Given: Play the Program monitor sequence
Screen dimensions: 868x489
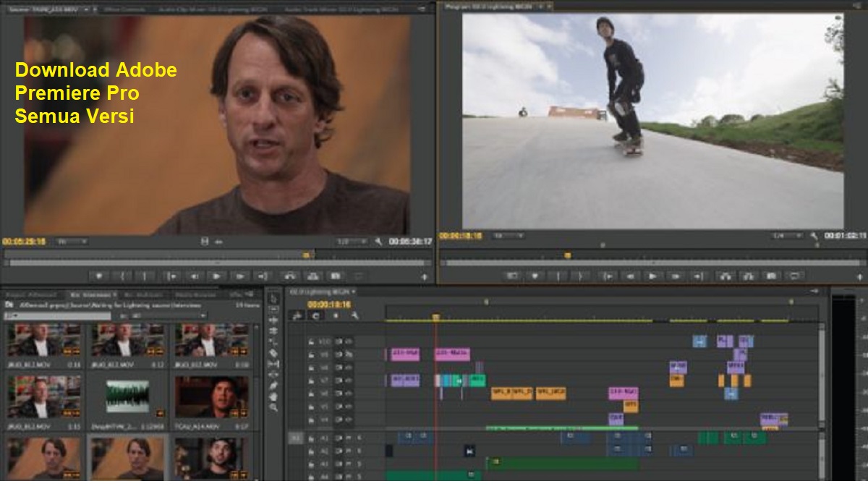Looking at the screenshot, I should [x=652, y=276].
